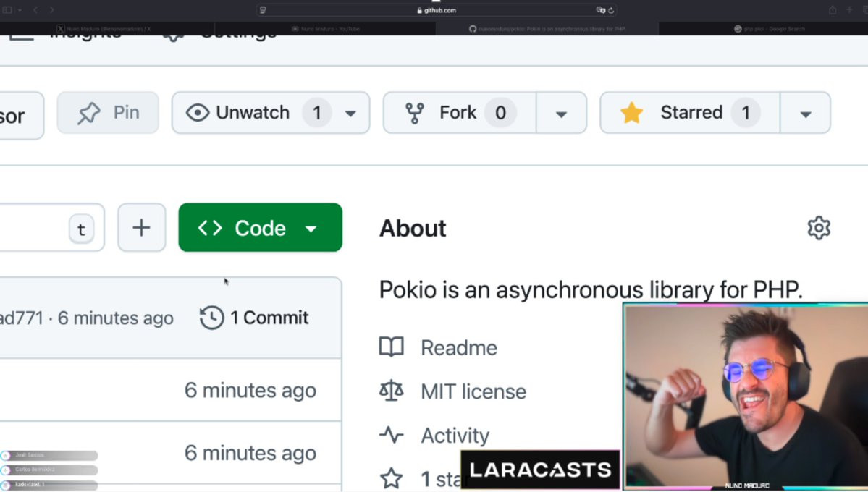Viewport: 868px width, 492px height.
Task: Click the Fork button
Action: (x=460, y=112)
